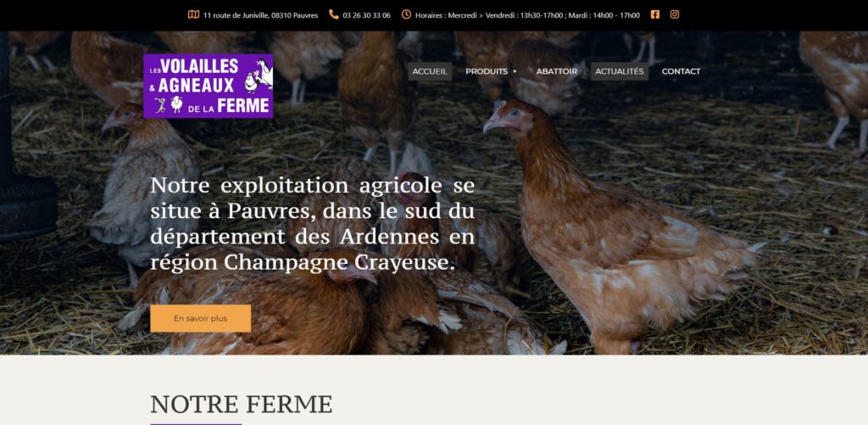Expand the Produits dropdown arrow
The width and height of the screenshot is (868, 425).
point(515,71)
